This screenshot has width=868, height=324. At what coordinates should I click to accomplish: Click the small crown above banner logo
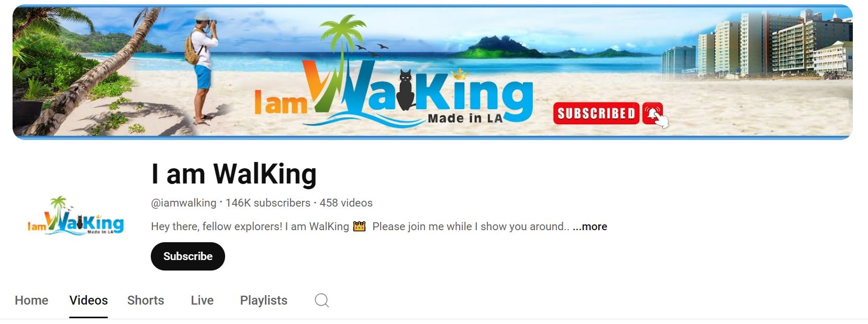(459, 74)
